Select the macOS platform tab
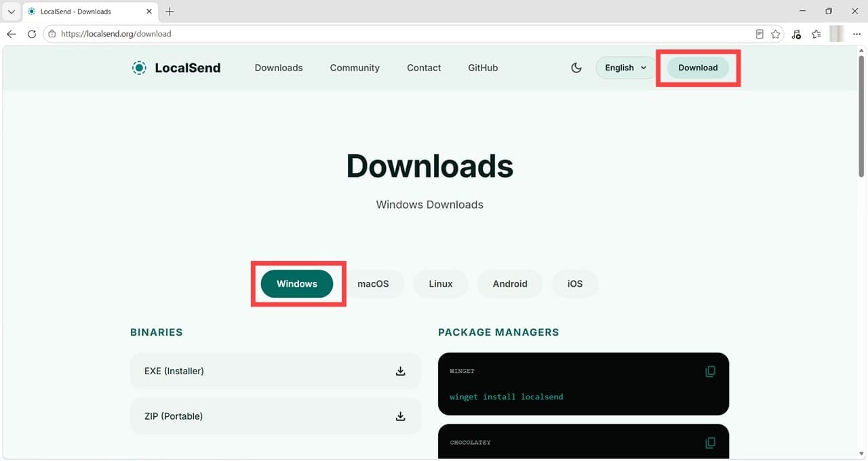Image resolution: width=868 pixels, height=461 pixels. [x=373, y=283]
